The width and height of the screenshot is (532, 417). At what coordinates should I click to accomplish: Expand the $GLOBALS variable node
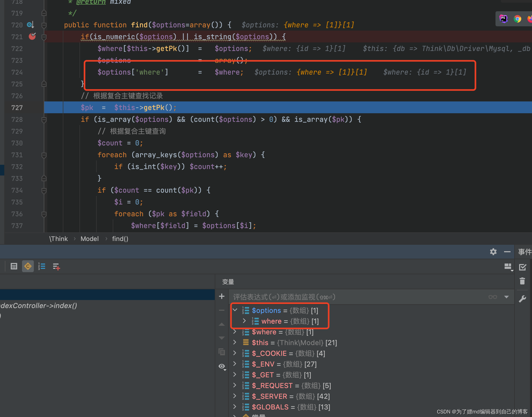(235, 407)
